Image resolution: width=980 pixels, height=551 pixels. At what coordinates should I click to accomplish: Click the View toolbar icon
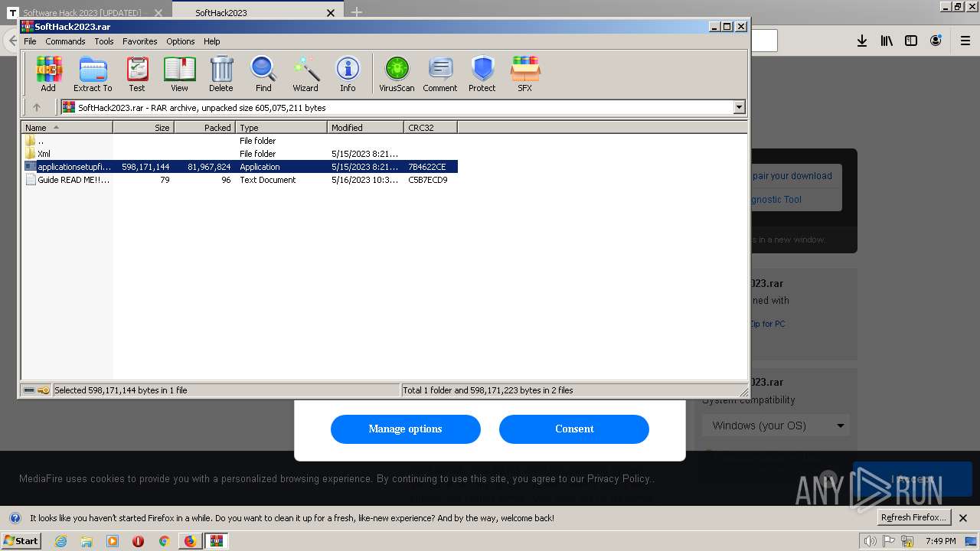point(179,74)
